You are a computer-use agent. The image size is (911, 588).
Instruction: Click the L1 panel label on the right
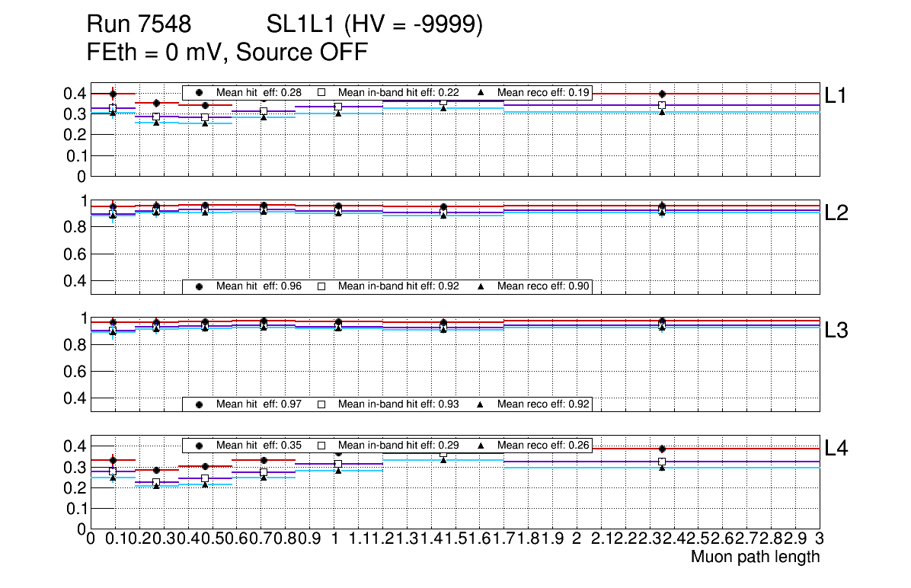836,96
